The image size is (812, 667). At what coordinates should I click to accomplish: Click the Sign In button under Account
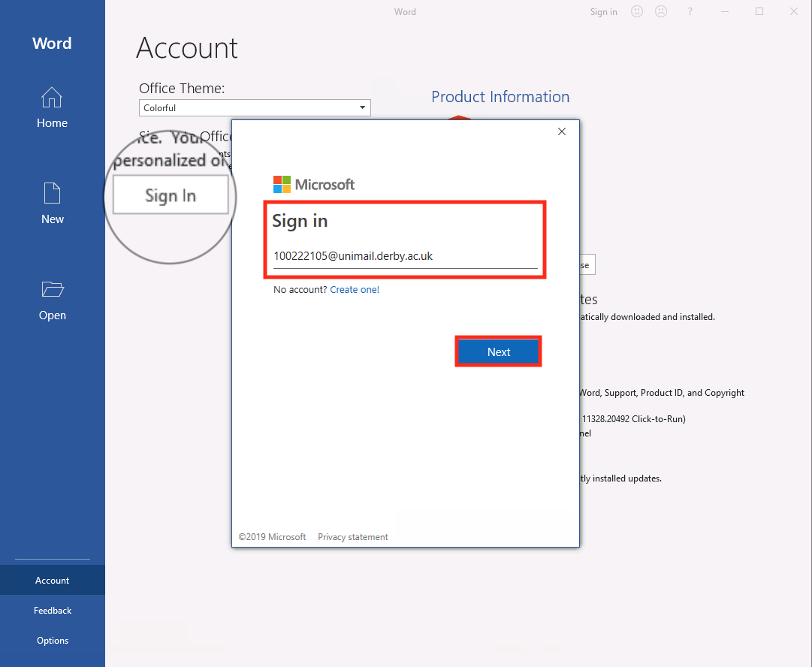point(171,195)
